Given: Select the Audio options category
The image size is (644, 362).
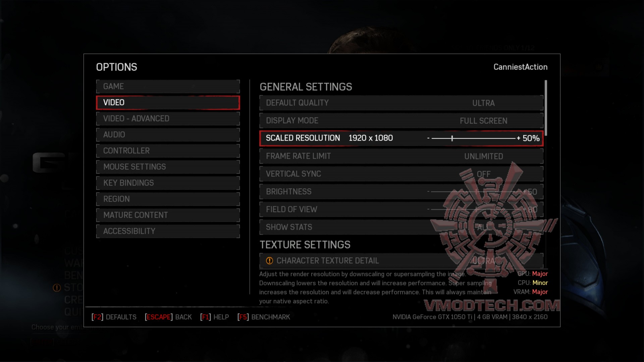Looking at the screenshot, I should pyautogui.click(x=168, y=135).
